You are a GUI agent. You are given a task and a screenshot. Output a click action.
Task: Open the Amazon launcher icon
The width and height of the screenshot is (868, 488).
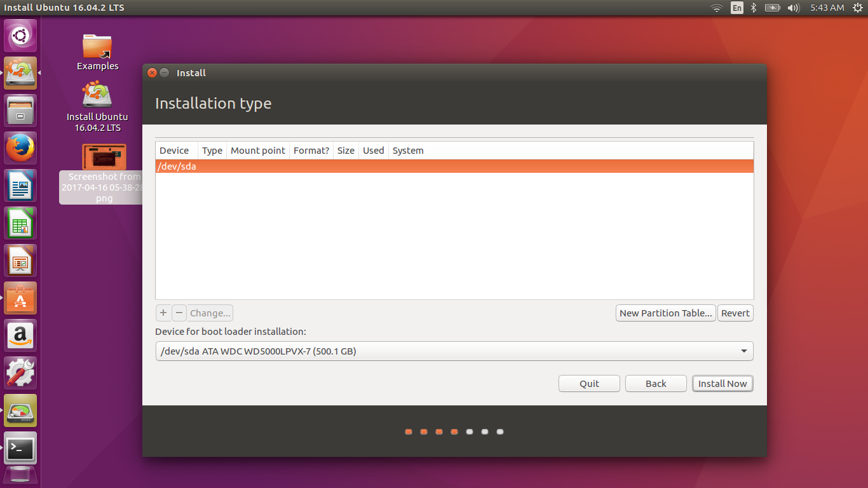pos(20,335)
